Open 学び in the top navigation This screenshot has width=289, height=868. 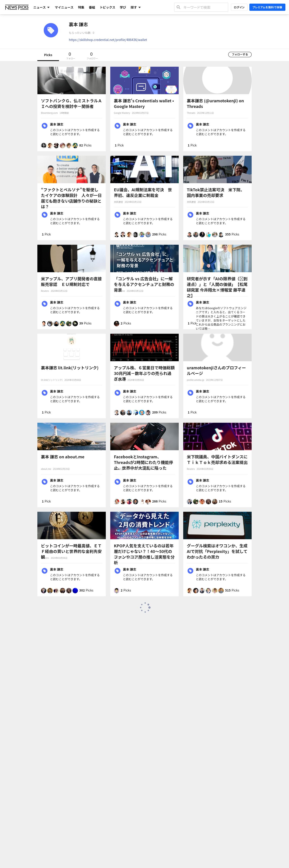123,7
